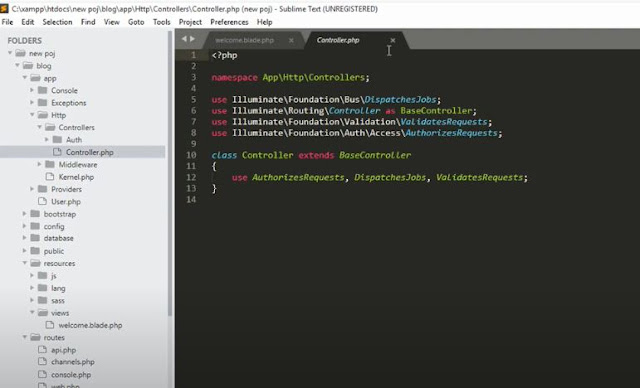Open the Selection menu
This screenshot has width=640, height=388.
tap(57, 22)
